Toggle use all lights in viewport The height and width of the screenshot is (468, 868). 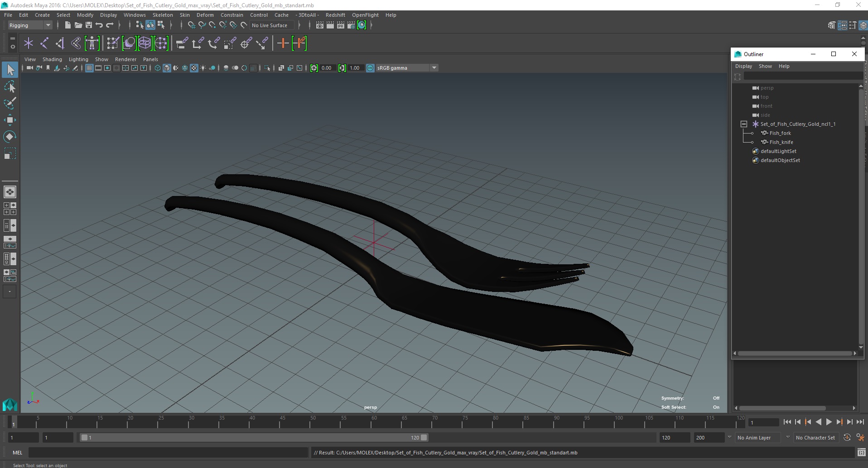pyautogui.click(x=203, y=68)
